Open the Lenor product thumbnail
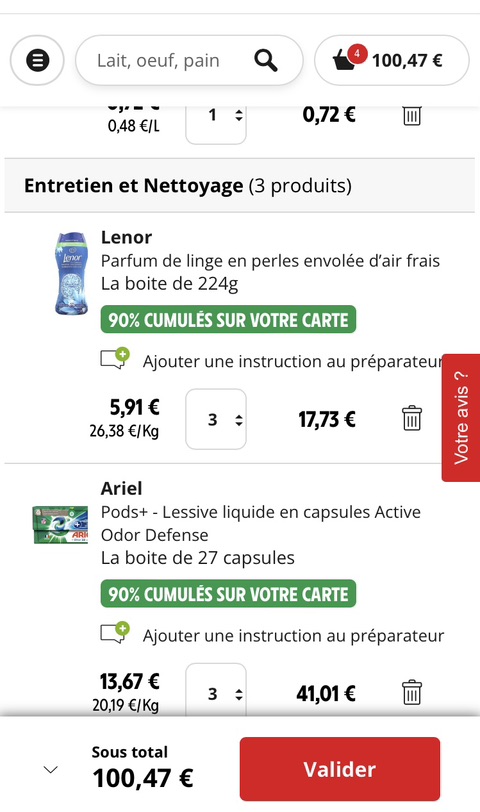480x812 pixels. tap(72, 273)
